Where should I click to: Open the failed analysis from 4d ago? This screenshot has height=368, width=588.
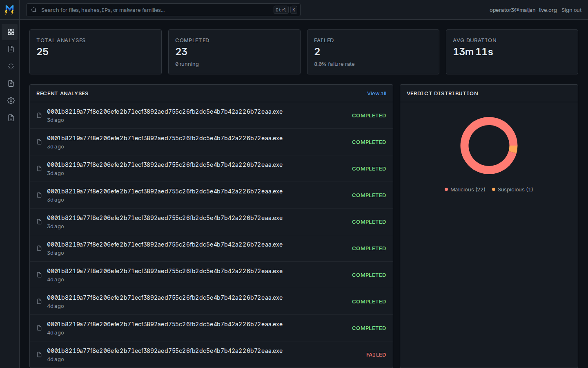click(x=211, y=355)
